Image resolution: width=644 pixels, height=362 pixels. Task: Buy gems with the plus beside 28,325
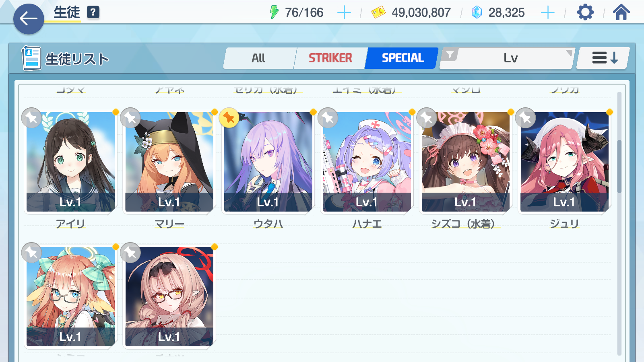[x=547, y=12]
